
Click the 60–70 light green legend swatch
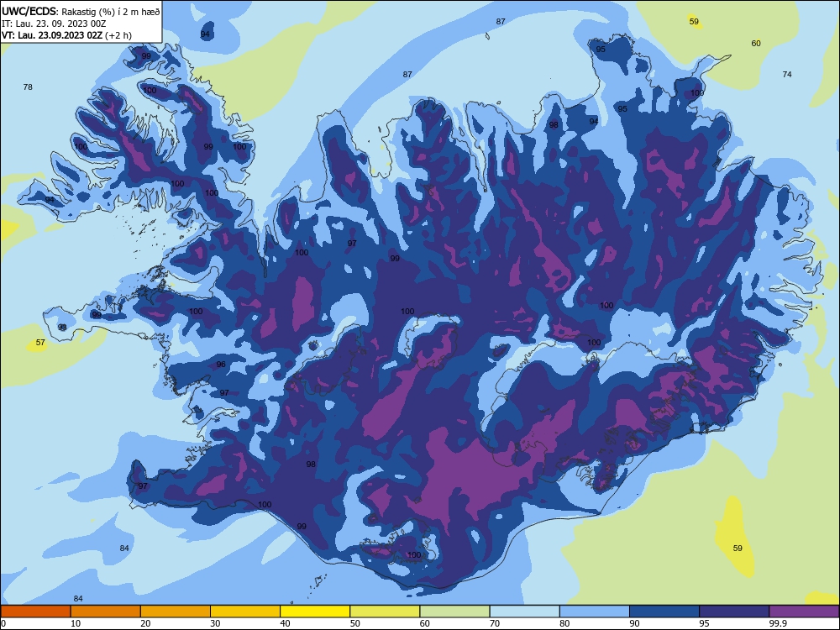pyautogui.click(x=454, y=612)
